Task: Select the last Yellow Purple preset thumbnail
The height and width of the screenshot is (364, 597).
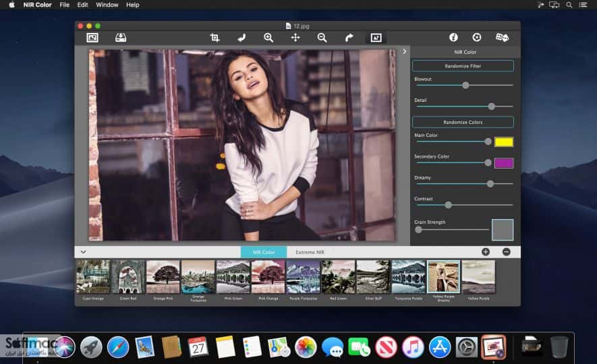Action: [x=478, y=277]
